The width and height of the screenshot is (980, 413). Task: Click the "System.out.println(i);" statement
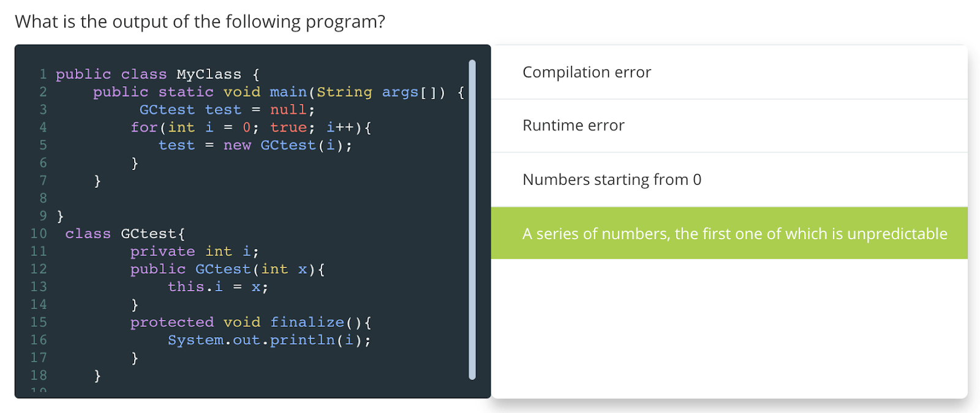point(269,340)
